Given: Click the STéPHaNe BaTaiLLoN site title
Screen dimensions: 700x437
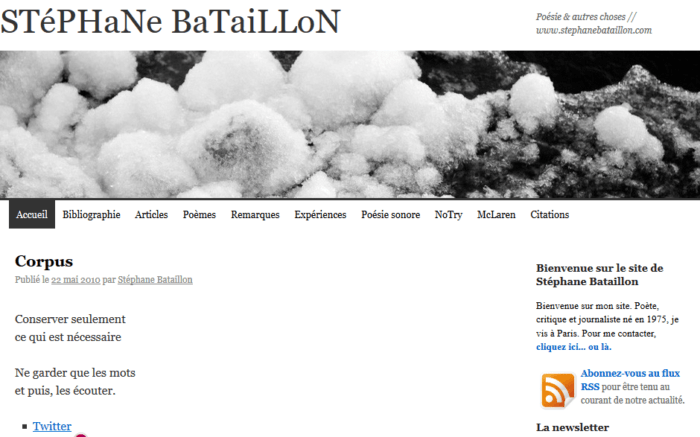Looking at the screenshot, I should point(170,22).
